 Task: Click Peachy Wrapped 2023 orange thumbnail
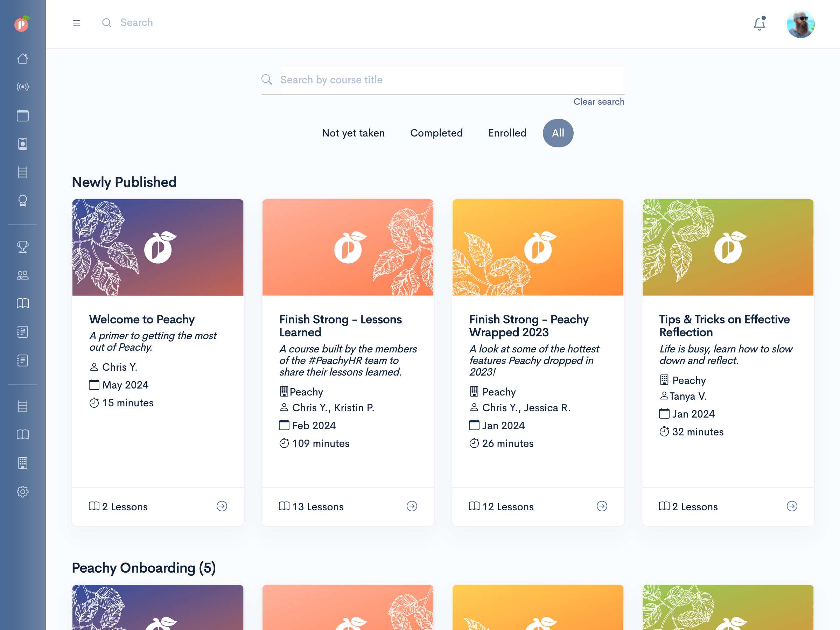[538, 247]
